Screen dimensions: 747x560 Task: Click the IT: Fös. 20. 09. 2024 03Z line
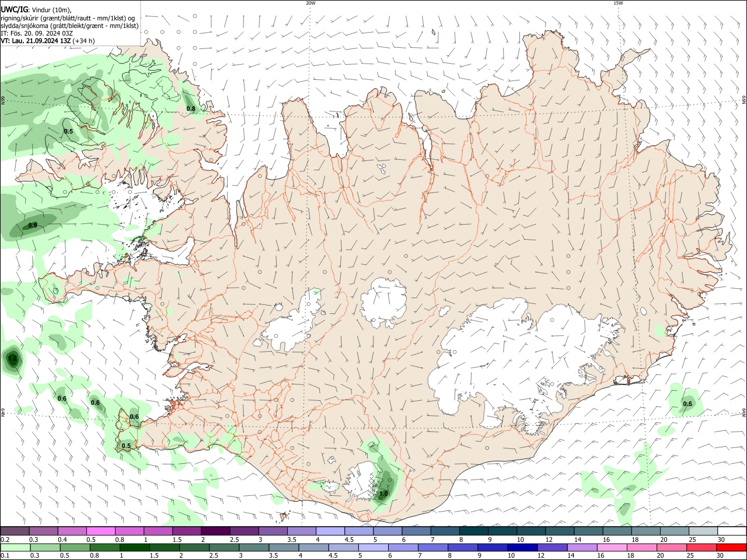(x=37, y=33)
